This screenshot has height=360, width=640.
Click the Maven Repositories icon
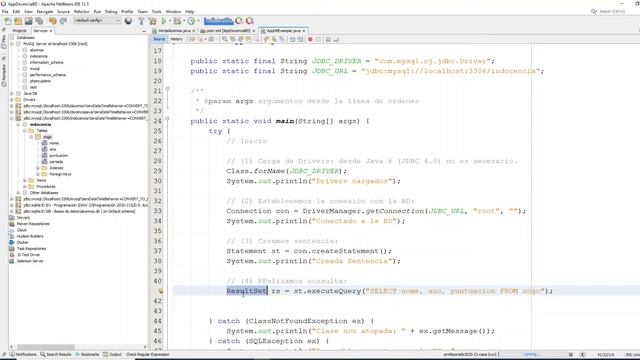[x=12, y=224]
